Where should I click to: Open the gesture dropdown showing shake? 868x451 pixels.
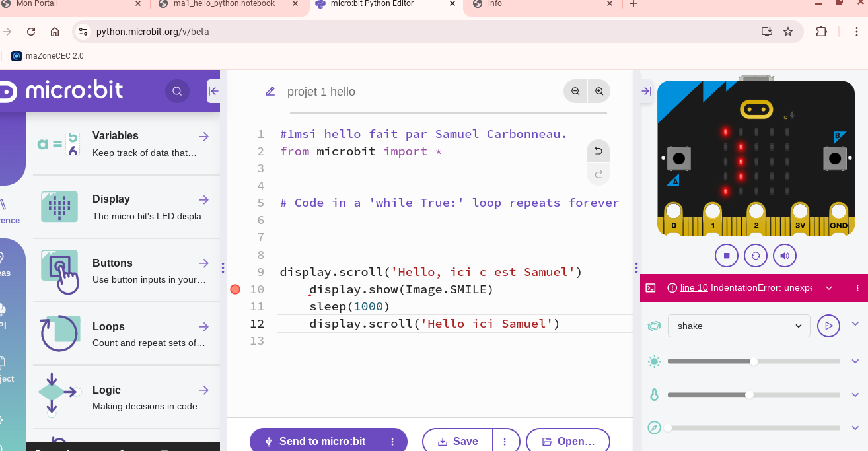point(739,326)
